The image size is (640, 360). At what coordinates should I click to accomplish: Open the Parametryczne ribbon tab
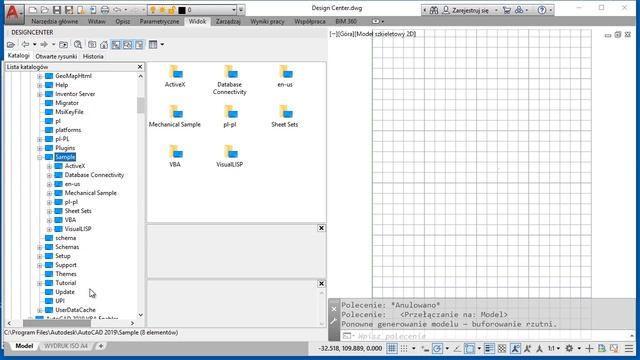pyautogui.click(x=159, y=21)
